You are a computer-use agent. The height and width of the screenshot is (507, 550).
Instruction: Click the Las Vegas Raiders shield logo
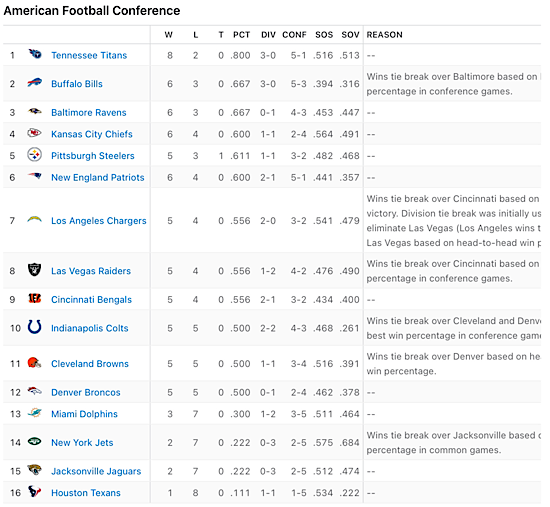pyautogui.click(x=35, y=270)
